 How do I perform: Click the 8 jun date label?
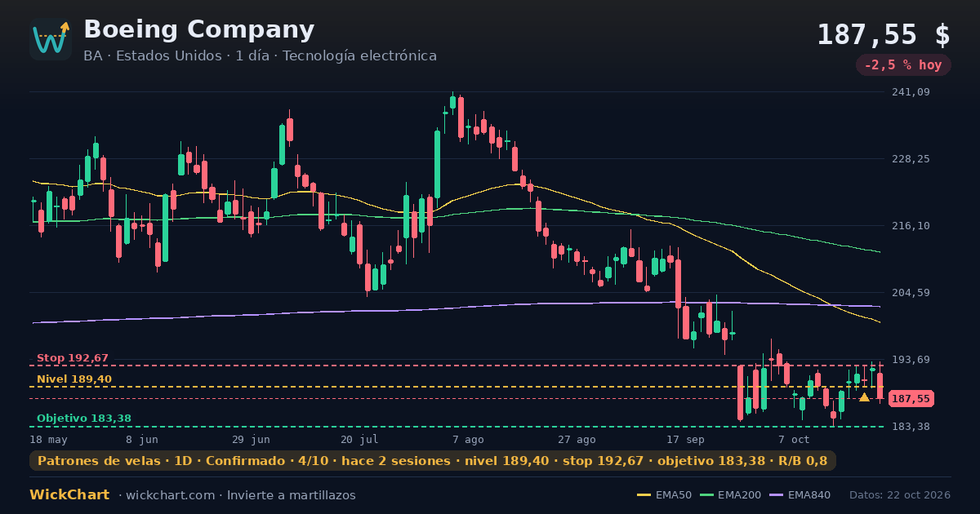142,440
